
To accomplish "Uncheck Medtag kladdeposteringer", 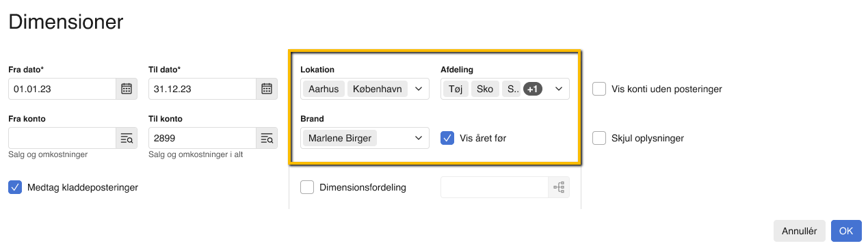I will [15, 187].
